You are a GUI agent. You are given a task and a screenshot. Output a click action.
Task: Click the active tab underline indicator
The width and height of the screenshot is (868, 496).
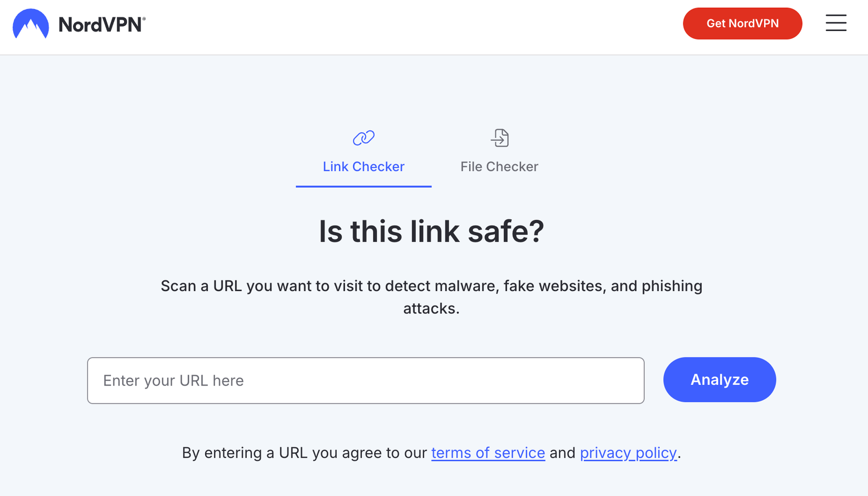click(363, 185)
